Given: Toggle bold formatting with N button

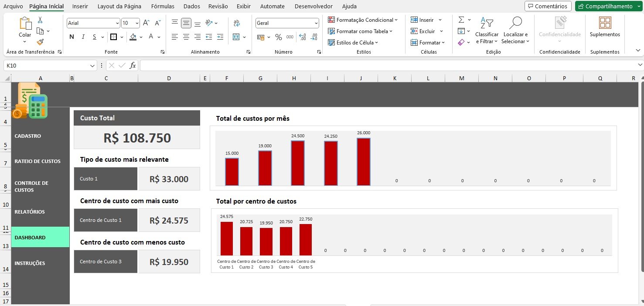Looking at the screenshot, I should [x=72, y=37].
